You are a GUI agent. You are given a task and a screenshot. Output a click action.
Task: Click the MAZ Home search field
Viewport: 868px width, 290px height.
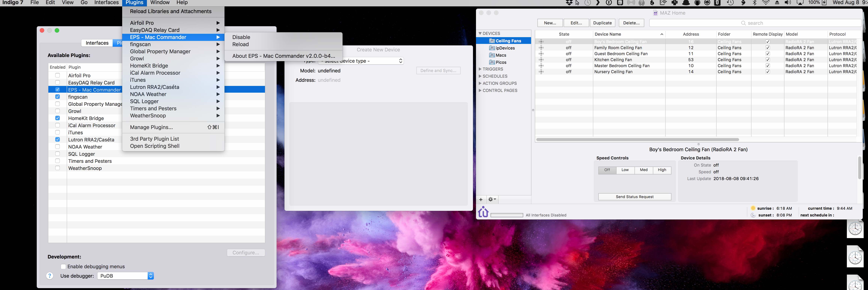pyautogui.click(x=755, y=23)
